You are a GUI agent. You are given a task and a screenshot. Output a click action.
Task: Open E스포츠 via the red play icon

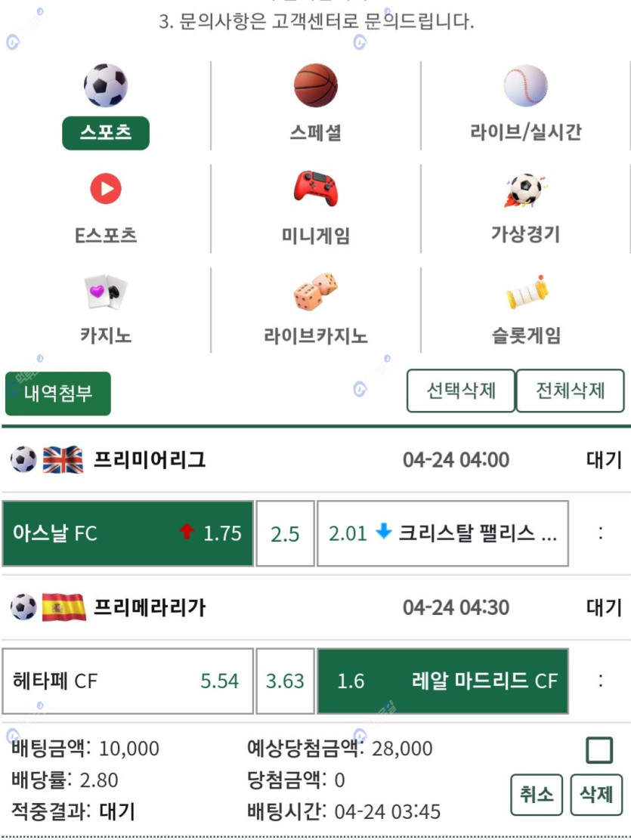coord(106,189)
